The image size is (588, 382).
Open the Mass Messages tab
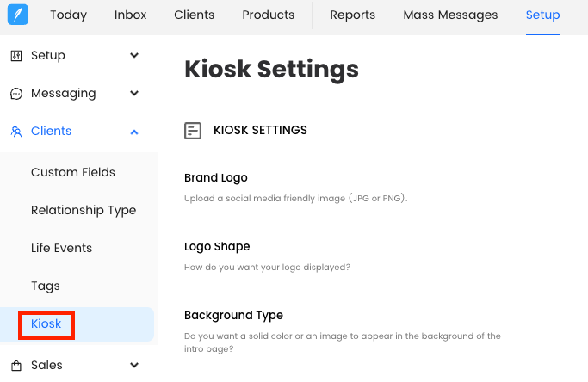[x=450, y=15]
